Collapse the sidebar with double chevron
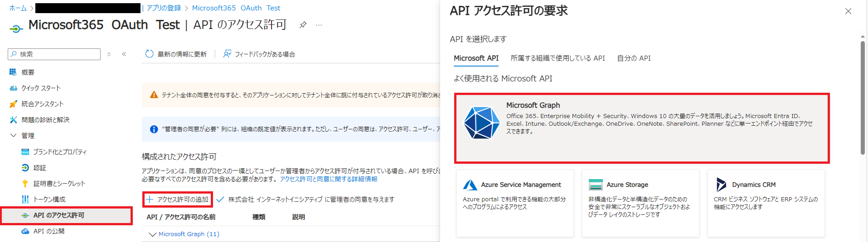The height and width of the screenshot is (242, 868). point(124,54)
